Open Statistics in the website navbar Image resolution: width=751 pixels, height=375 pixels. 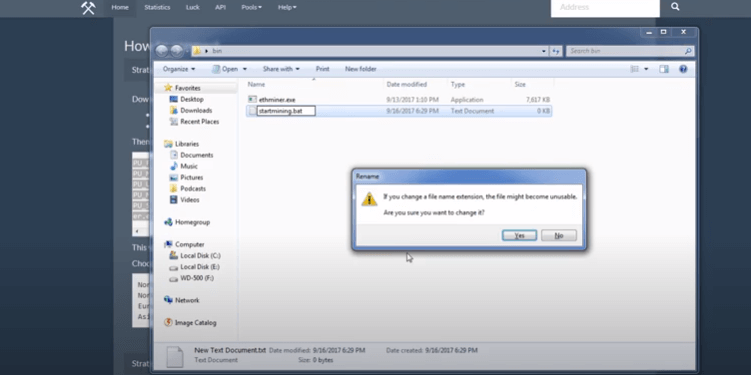point(157,7)
